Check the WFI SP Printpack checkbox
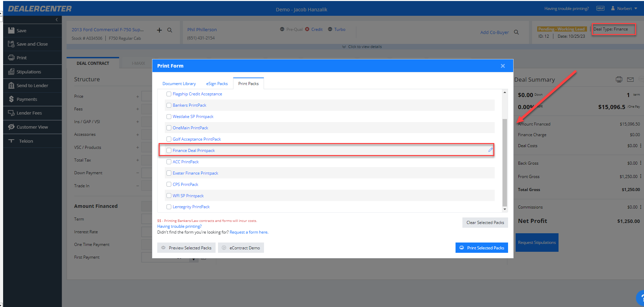Viewport: 644px width, 307px height. [169, 196]
